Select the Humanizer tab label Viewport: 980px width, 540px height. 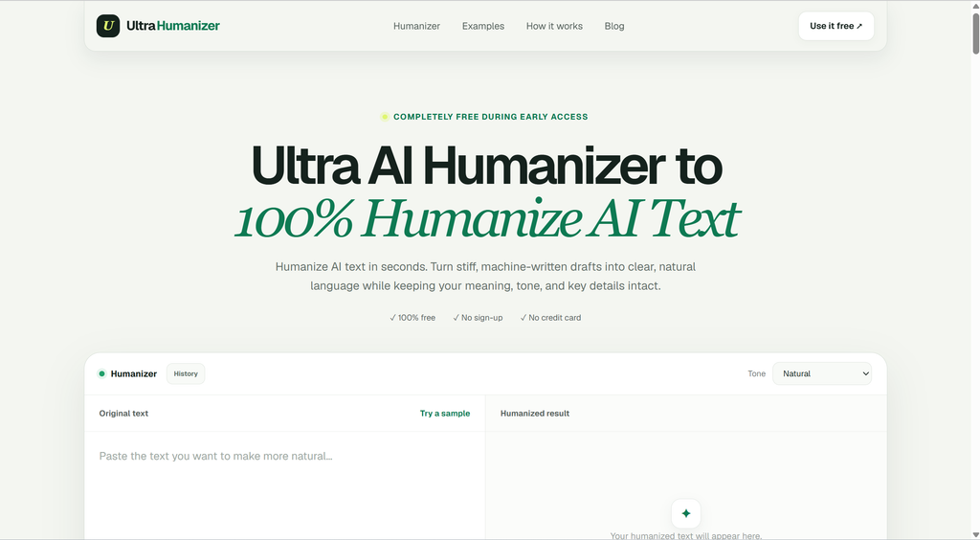click(134, 373)
